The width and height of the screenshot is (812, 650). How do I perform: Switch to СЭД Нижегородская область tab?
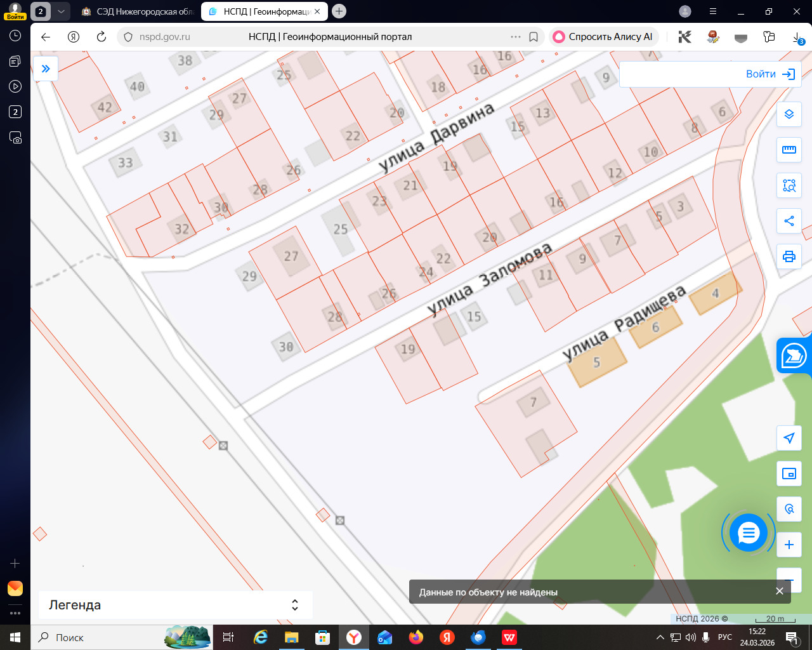(140, 11)
